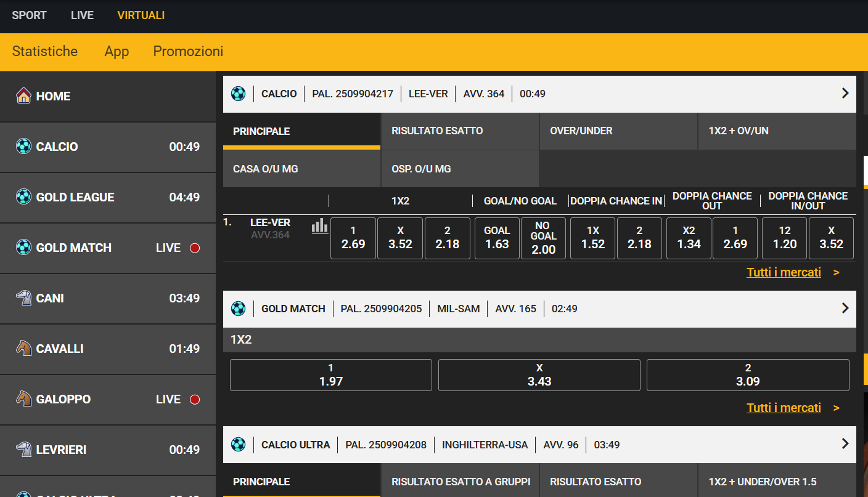Click the house icon next to HOME

point(23,96)
